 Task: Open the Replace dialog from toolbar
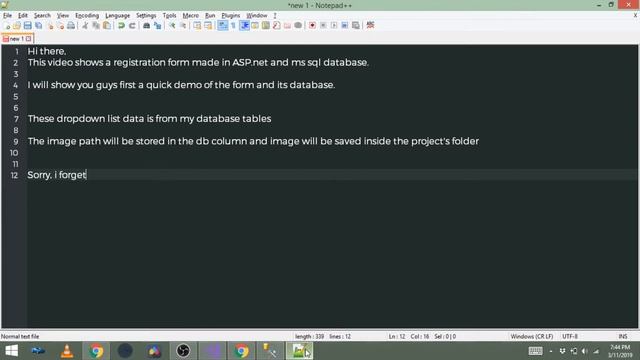click(158, 25)
